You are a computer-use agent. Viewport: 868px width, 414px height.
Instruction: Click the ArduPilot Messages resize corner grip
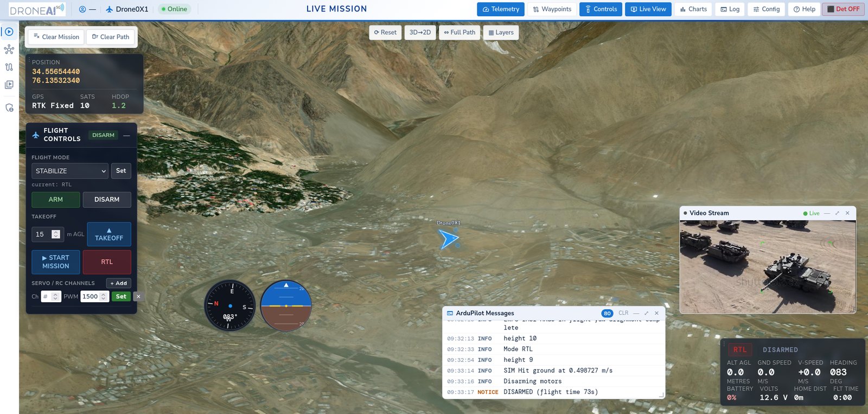[661, 395]
